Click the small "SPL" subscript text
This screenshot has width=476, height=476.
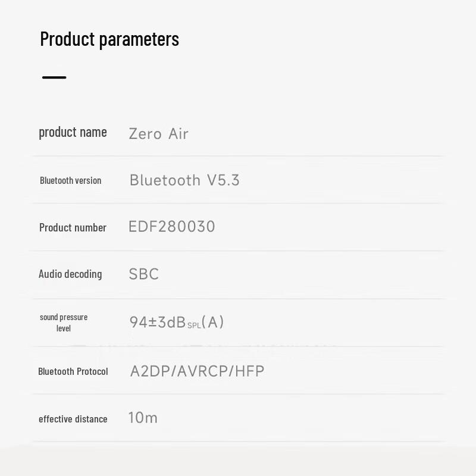click(x=194, y=325)
